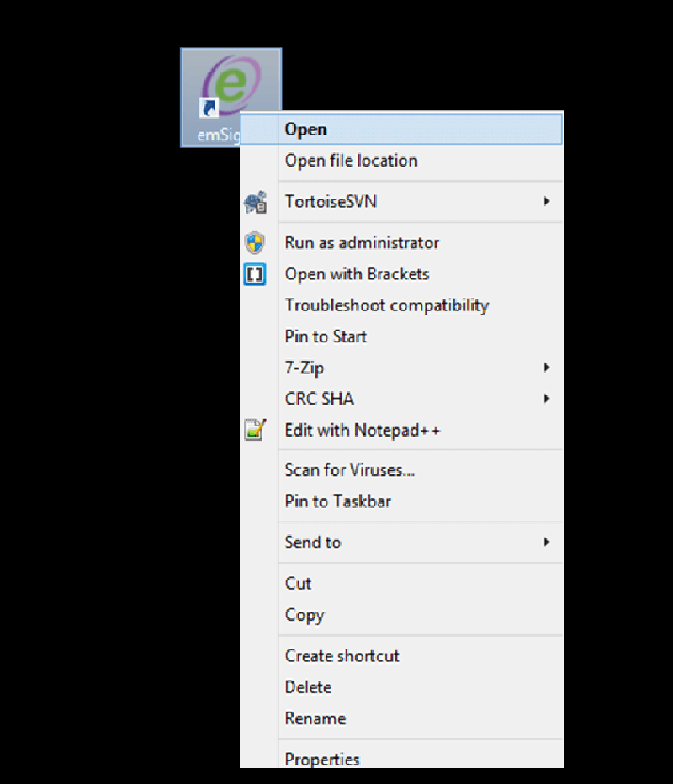Pin the shortcut to Start
The height and width of the screenshot is (784, 673).
click(326, 336)
